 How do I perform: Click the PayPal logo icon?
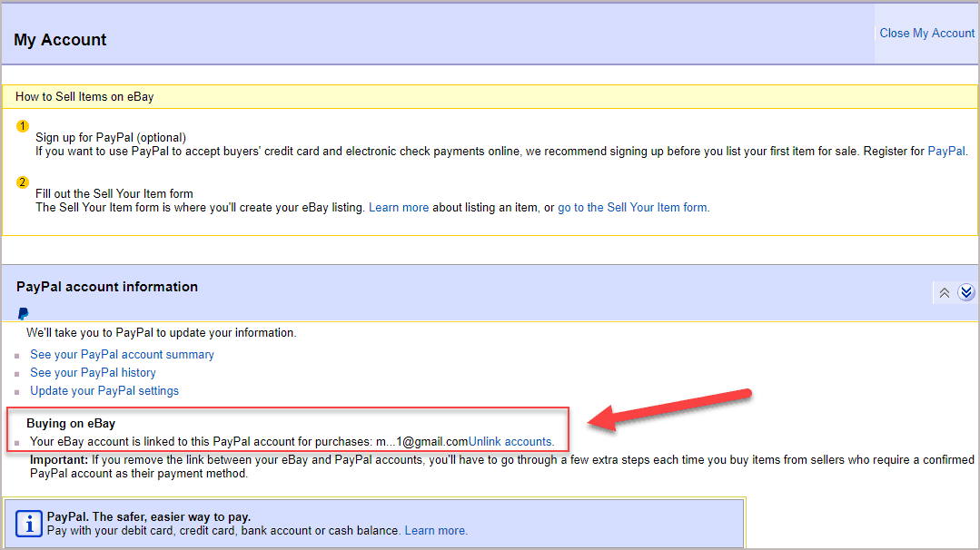pyautogui.click(x=23, y=313)
